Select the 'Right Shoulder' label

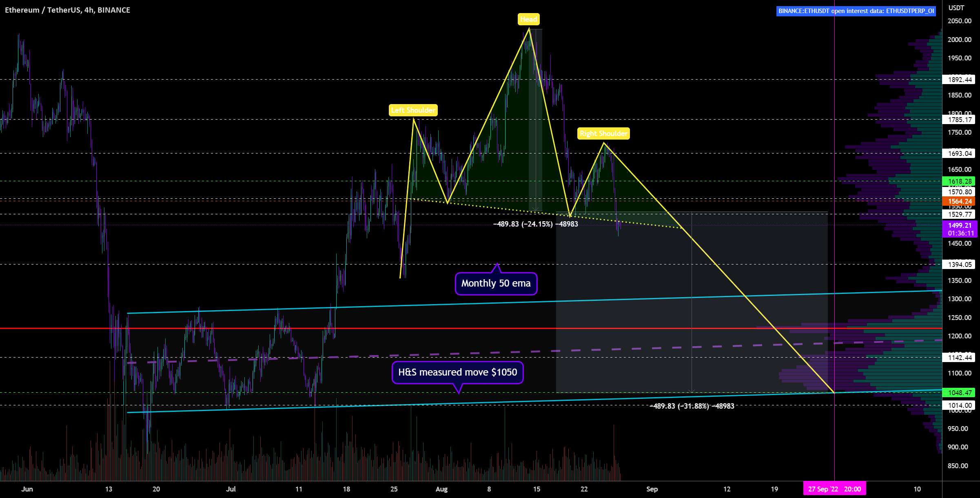603,133
